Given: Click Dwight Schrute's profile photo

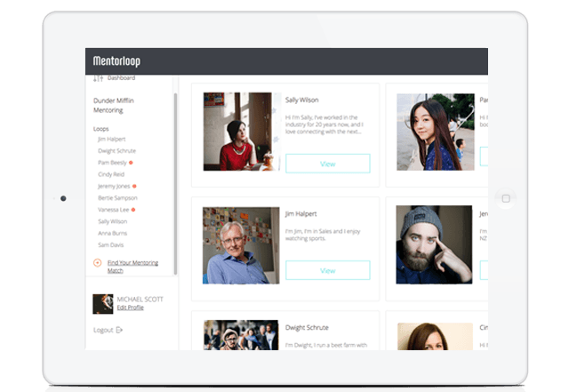Looking at the screenshot, I should point(241,335).
